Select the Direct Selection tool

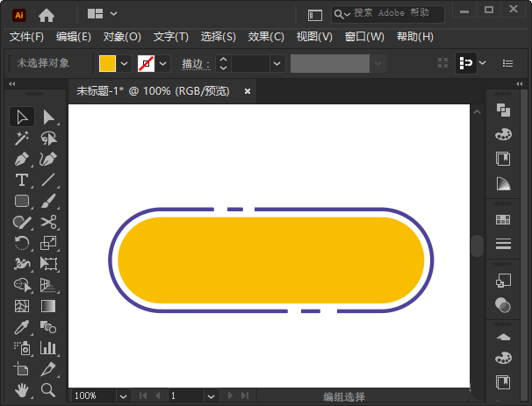49,117
